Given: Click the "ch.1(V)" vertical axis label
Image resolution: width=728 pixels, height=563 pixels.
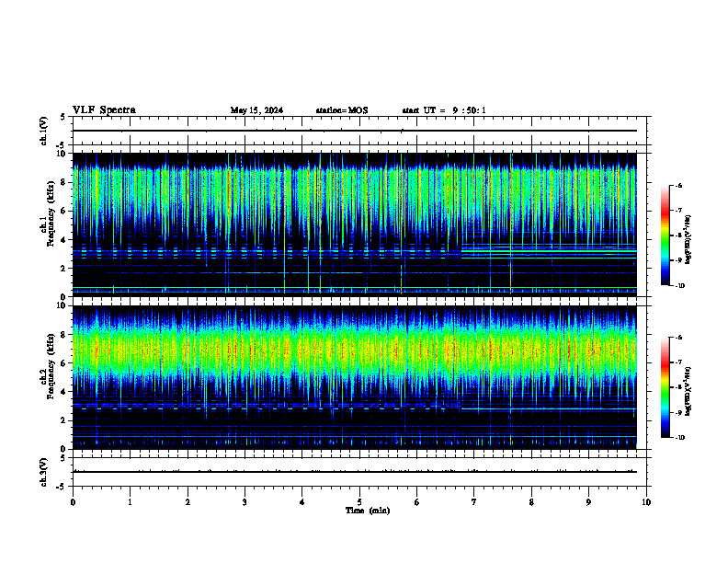Looking at the screenshot, I should click(x=43, y=131).
